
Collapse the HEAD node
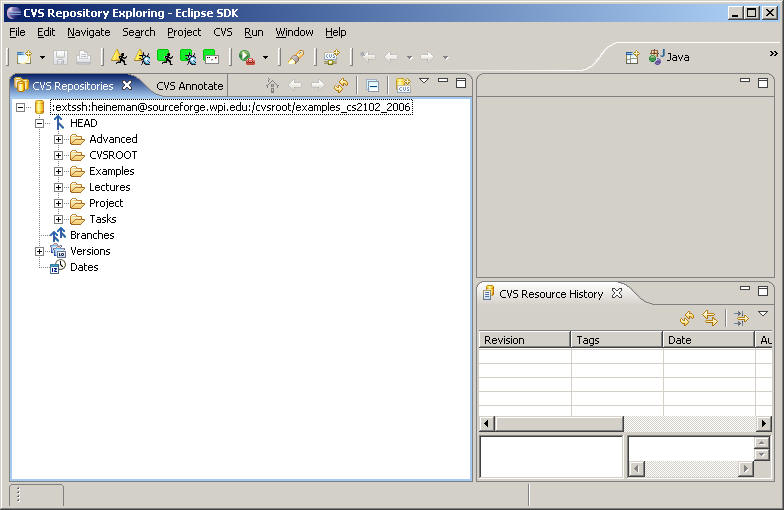point(40,123)
